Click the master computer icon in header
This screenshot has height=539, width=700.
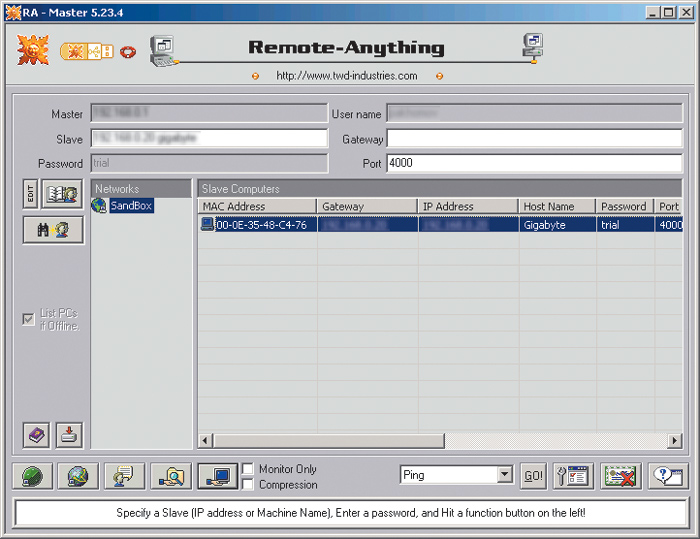[163, 51]
